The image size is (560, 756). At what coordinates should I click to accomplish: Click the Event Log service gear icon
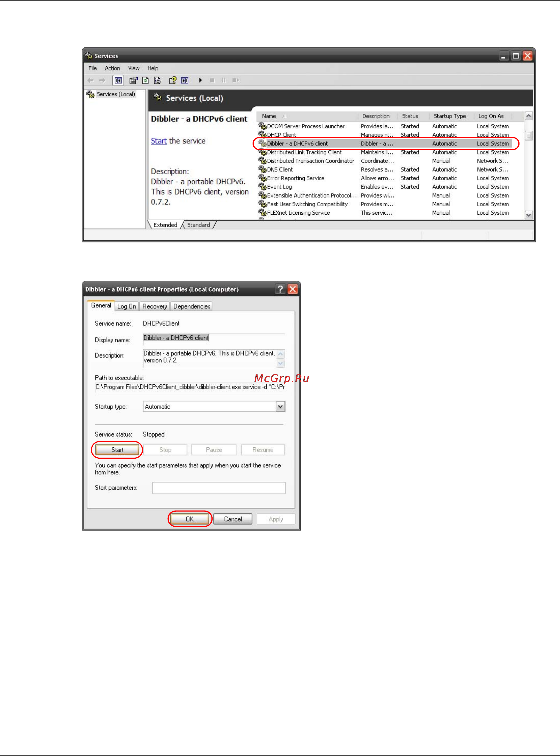tap(262, 186)
